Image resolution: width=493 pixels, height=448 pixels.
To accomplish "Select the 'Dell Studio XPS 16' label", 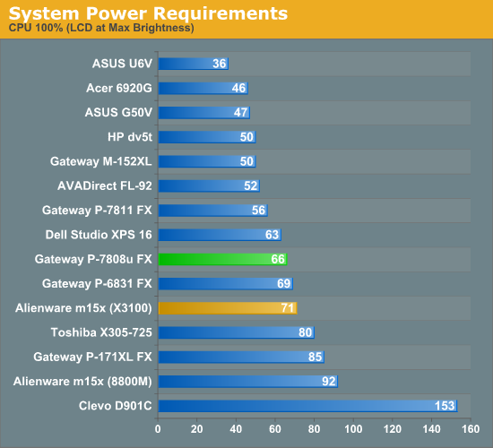I will tap(99, 235).
